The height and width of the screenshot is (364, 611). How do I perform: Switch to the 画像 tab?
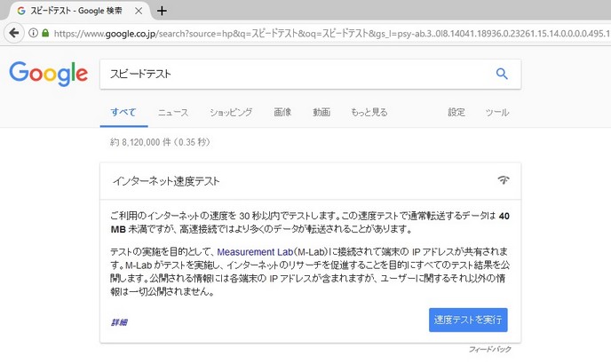(282, 112)
